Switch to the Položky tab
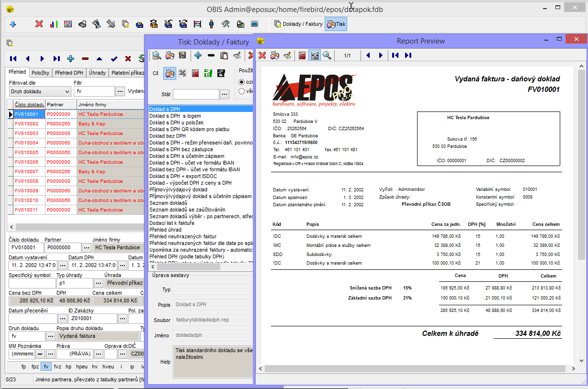588x389 pixels. [x=40, y=73]
